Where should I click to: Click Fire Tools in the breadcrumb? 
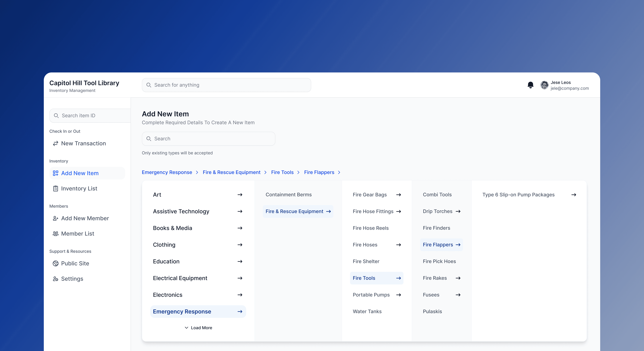(x=282, y=172)
